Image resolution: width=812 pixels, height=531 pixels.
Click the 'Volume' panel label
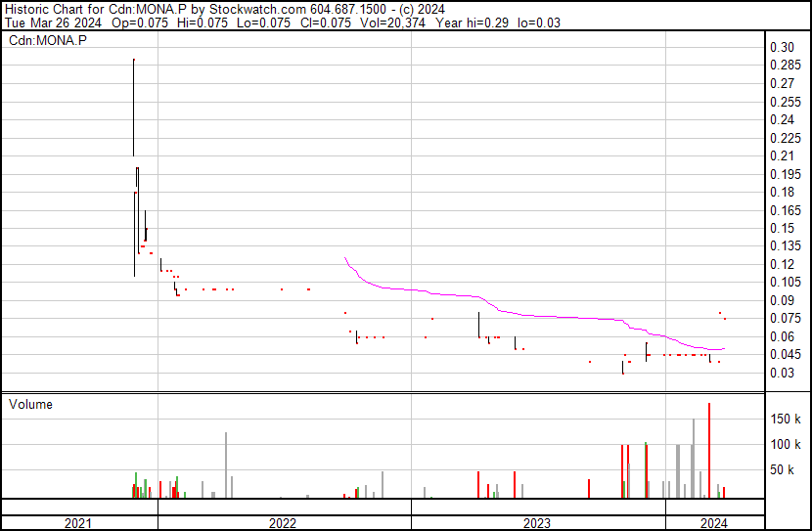(x=30, y=404)
